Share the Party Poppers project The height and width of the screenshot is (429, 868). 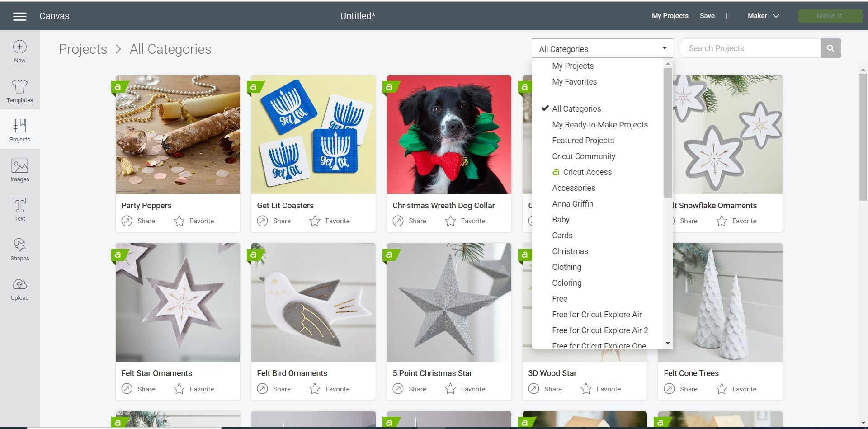pyautogui.click(x=138, y=221)
